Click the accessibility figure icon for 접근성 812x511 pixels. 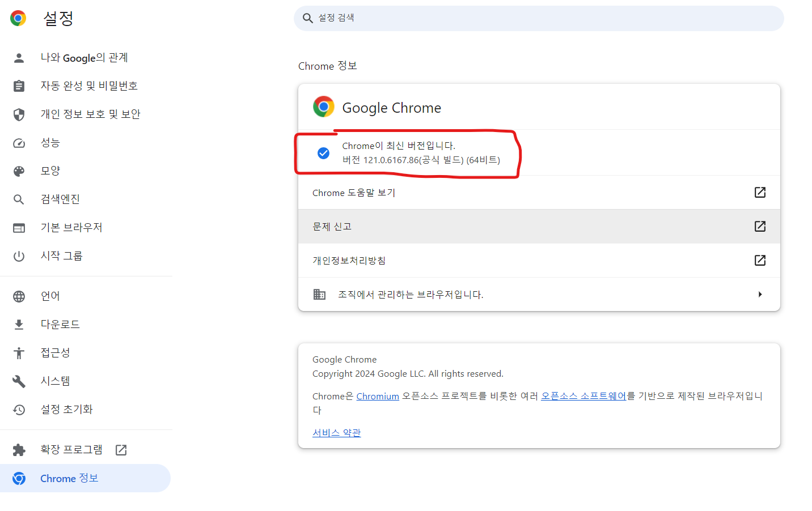coord(19,353)
